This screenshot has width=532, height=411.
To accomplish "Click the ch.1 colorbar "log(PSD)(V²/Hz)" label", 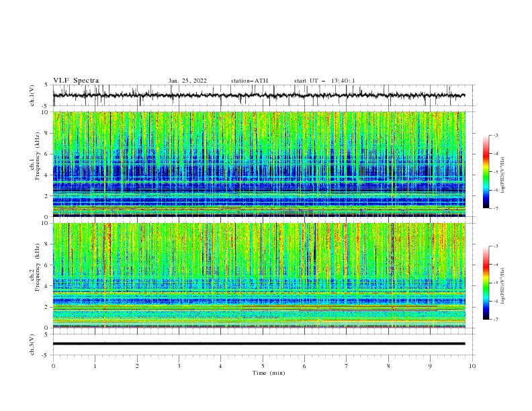I will click(x=503, y=175).
